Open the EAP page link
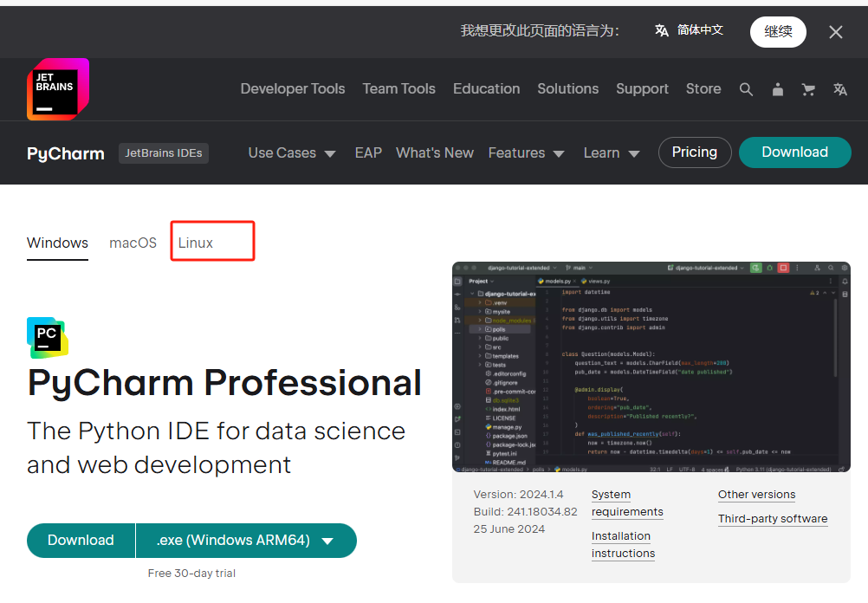The image size is (868, 603). pos(368,152)
